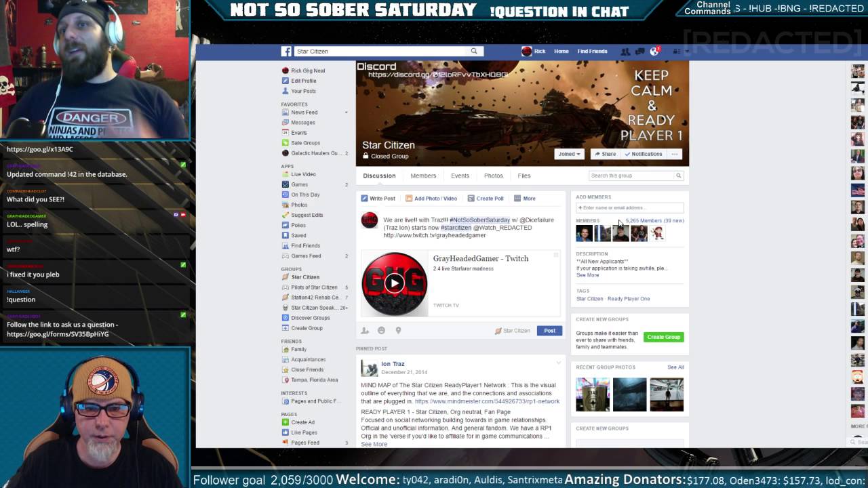Image resolution: width=868 pixels, height=488 pixels.
Task: Click the Live Video icon
Action: click(285, 174)
